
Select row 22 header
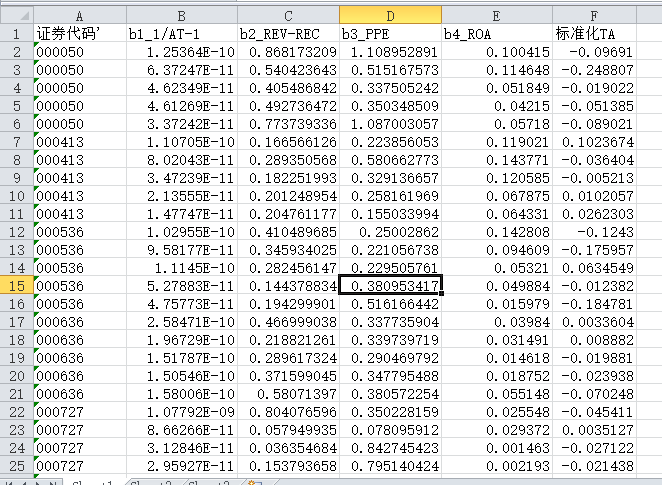[16, 412]
